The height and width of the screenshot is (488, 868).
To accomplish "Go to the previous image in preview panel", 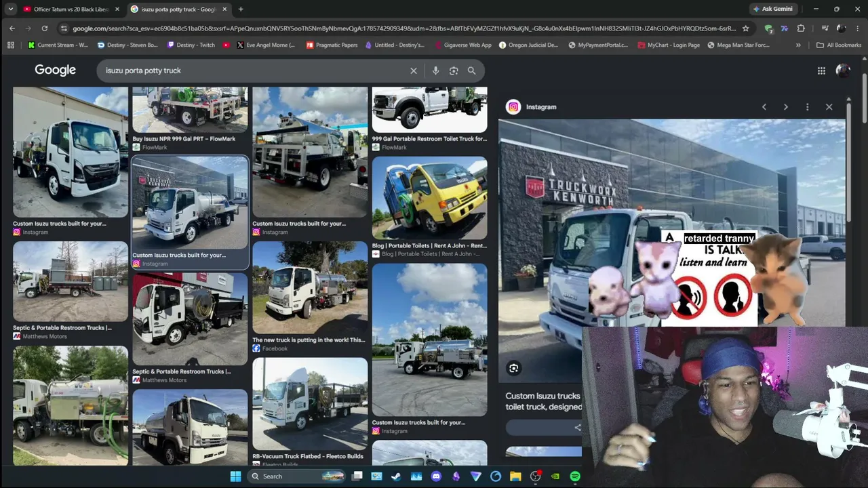I will coord(764,107).
